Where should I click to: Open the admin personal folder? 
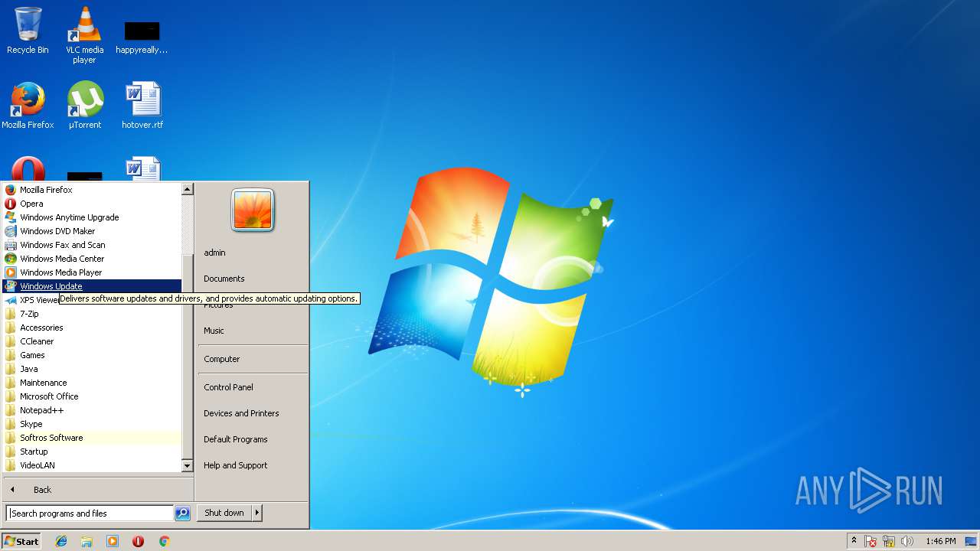tap(253, 253)
